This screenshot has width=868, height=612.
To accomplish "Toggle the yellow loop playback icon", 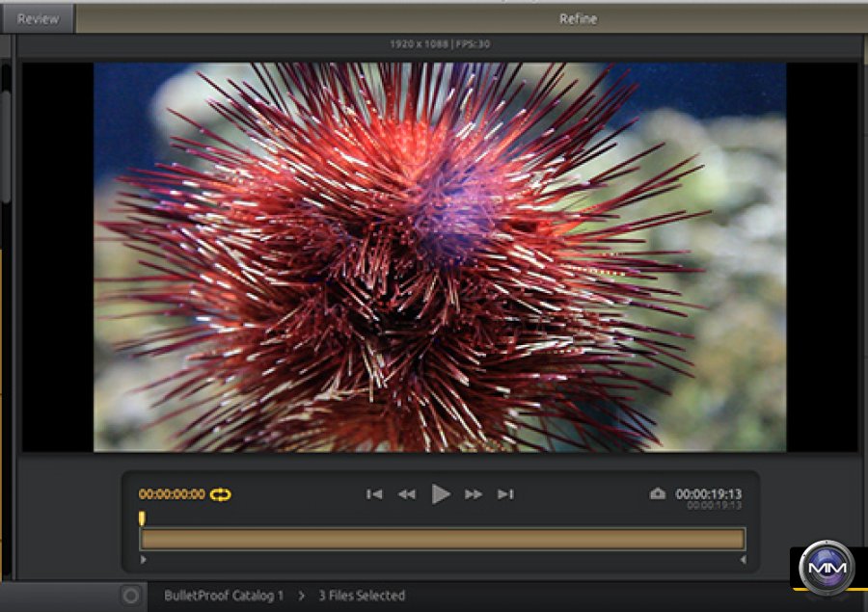I will [x=221, y=494].
